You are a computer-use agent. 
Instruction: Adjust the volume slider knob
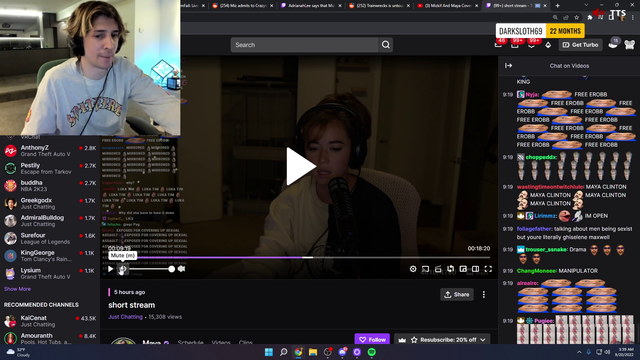click(x=172, y=269)
